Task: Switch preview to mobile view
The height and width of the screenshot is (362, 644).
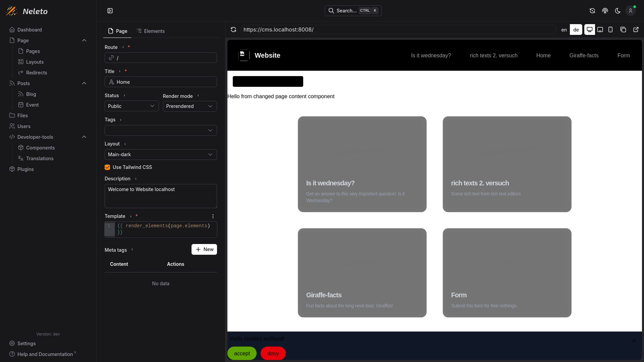Action: tap(610, 29)
